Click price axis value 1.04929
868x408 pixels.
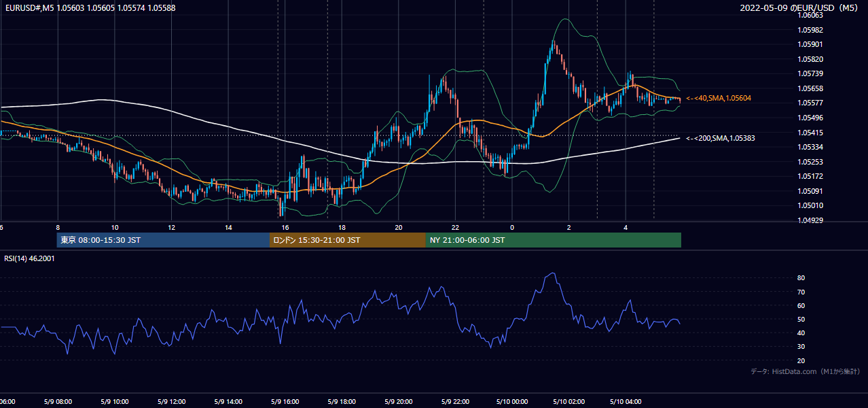[x=810, y=220]
